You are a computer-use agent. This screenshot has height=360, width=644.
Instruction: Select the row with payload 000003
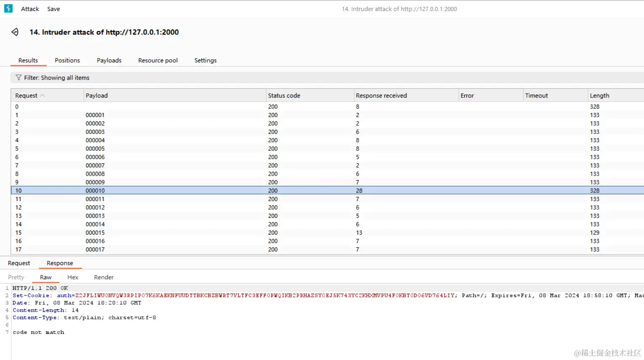coord(327,132)
